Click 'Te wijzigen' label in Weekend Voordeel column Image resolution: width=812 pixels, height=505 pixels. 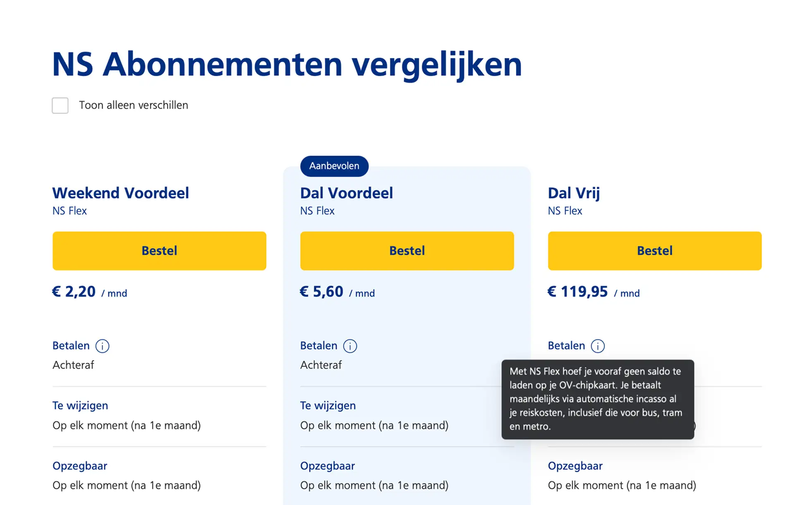80,405
